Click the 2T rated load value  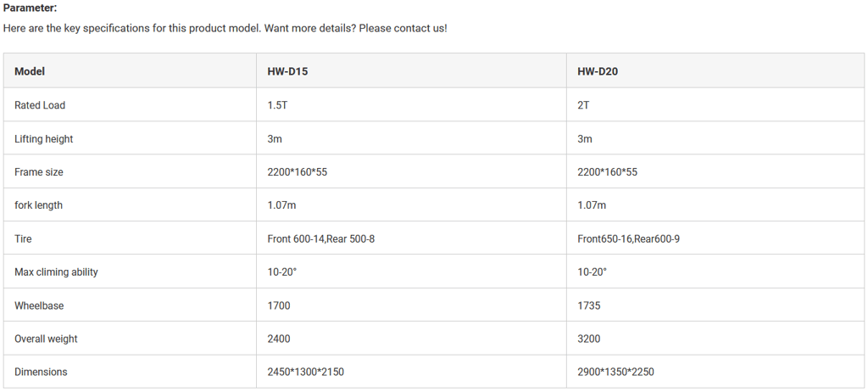[583, 105]
